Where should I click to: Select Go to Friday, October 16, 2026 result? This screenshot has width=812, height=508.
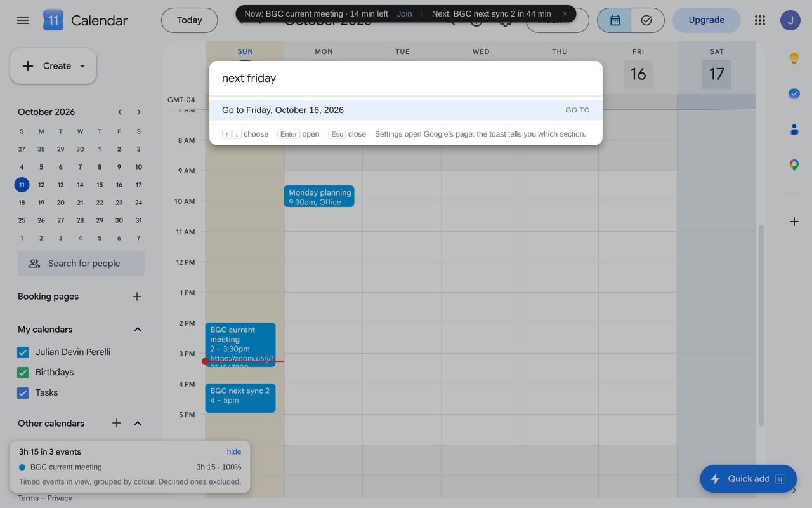click(406, 110)
